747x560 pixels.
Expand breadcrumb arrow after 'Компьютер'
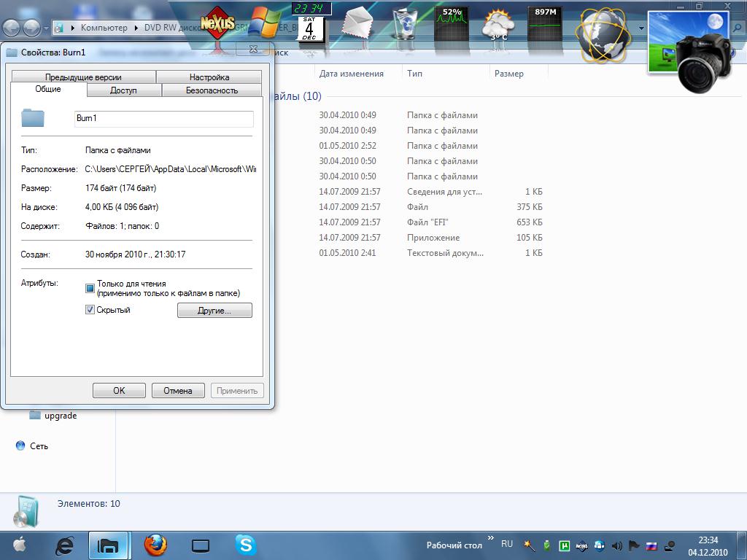coord(136,28)
